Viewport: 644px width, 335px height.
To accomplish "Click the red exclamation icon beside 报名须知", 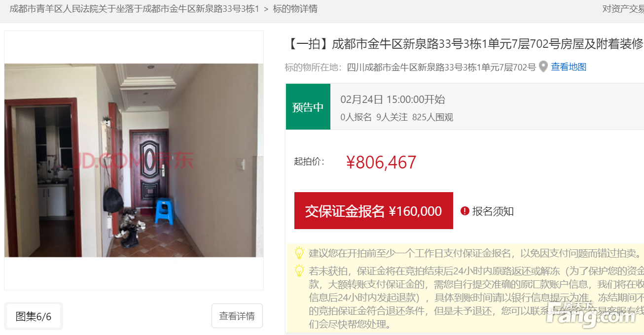I will tap(465, 211).
